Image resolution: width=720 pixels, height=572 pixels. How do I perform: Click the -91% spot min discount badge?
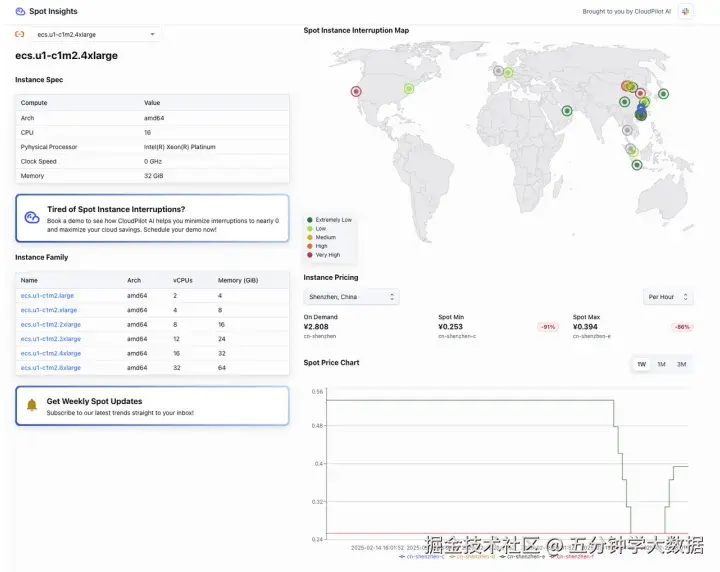click(548, 327)
